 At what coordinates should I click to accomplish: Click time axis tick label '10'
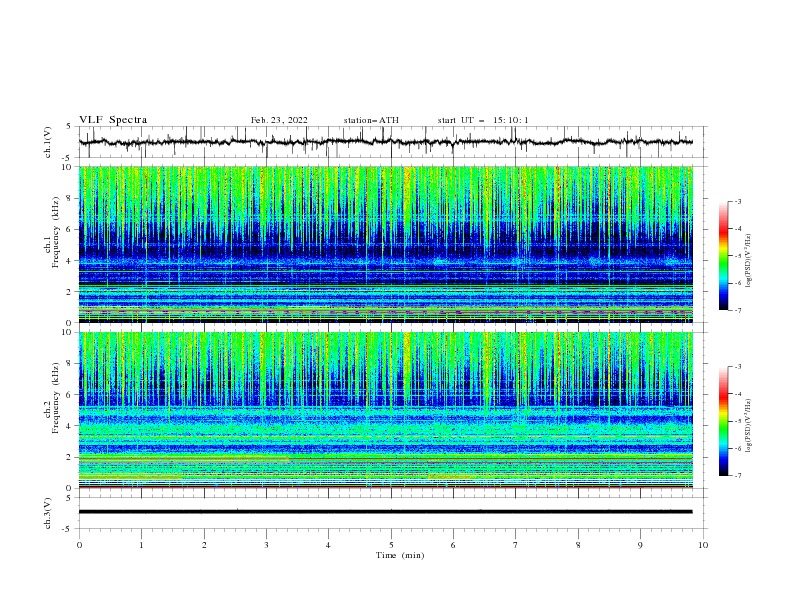(703, 545)
